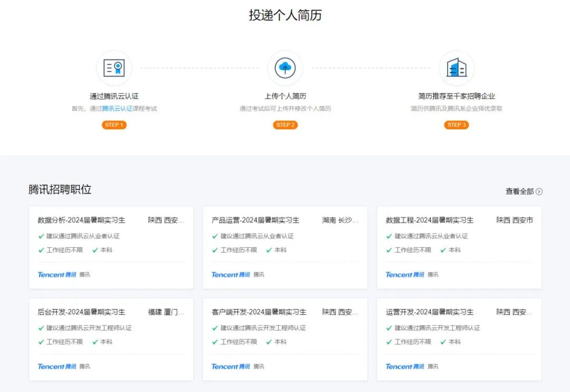Open the 客户端开发-2024届暑期实习生 job title

(x=259, y=312)
